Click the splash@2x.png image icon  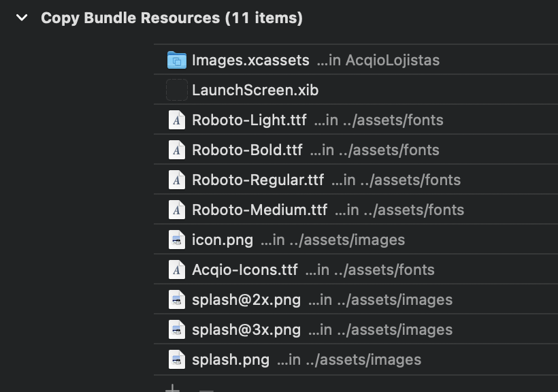click(177, 299)
